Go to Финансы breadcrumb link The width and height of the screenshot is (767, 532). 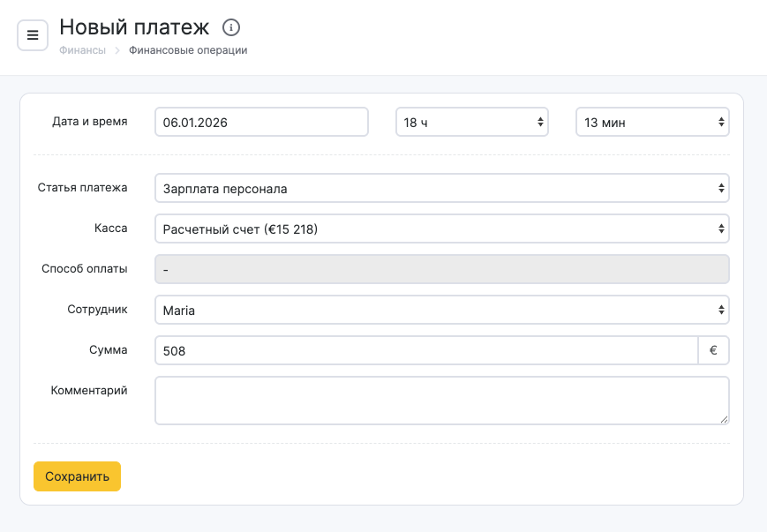(82, 51)
